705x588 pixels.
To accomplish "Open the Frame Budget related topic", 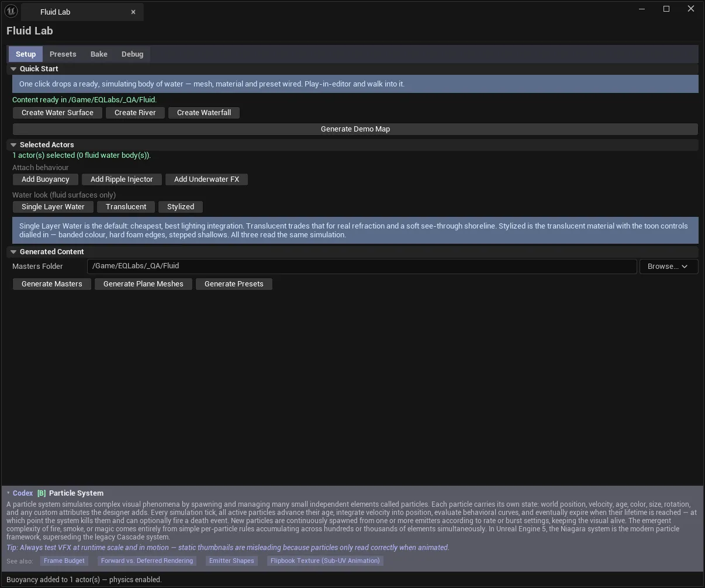I will pos(64,561).
